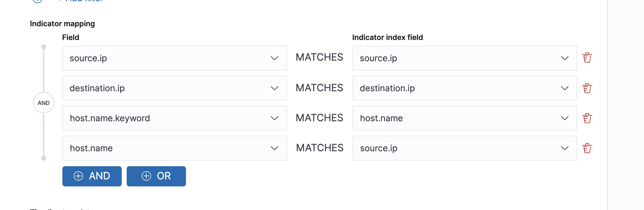Open the destination.ip Indicator index field dropdown

pos(465,88)
